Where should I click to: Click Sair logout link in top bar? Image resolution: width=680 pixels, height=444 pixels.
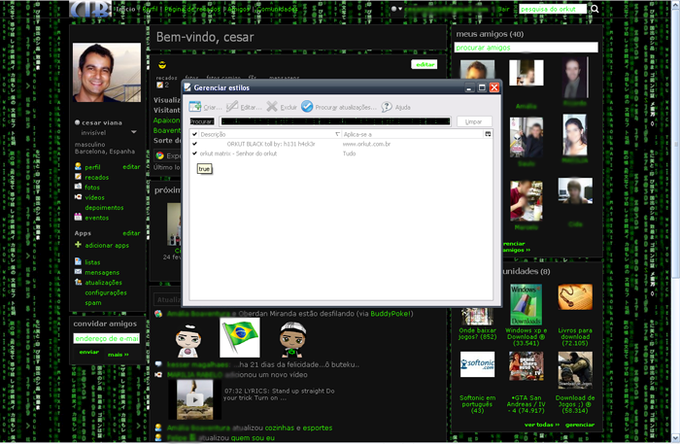[504, 9]
